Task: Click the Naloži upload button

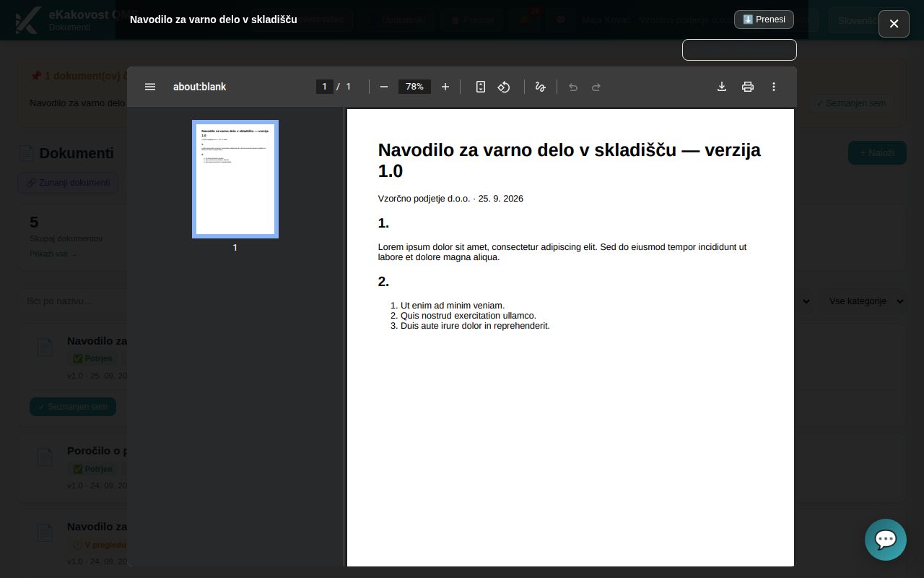Action: (877, 153)
